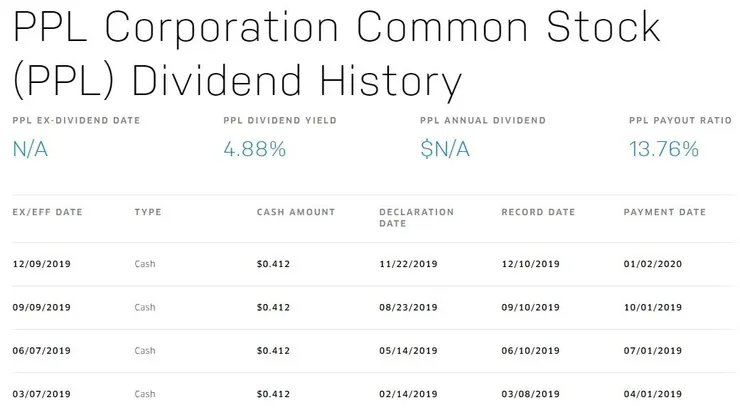The height and width of the screenshot is (414, 740).
Task: Click the PPL DIVIDEND YIELD label
Action: tap(280, 121)
